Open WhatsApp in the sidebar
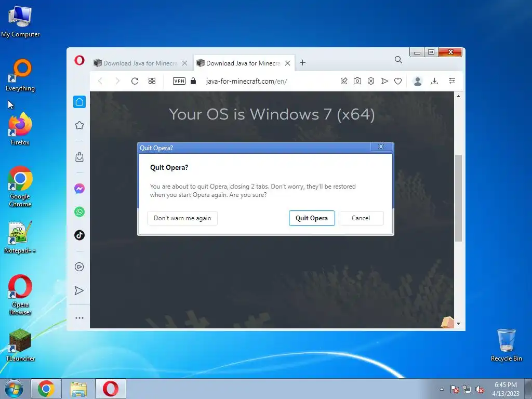The height and width of the screenshot is (399, 532). tap(79, 212)
